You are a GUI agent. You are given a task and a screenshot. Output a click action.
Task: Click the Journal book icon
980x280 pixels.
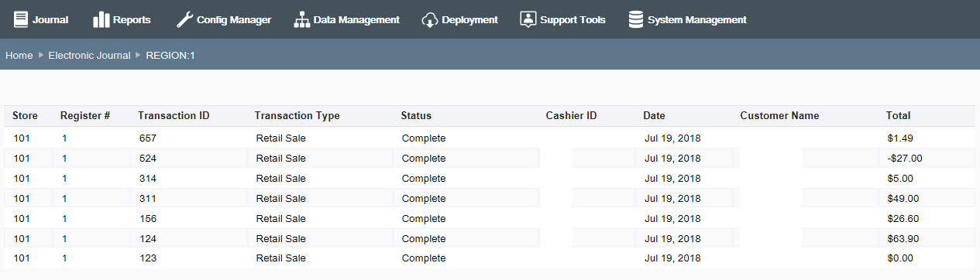(21, 19)
